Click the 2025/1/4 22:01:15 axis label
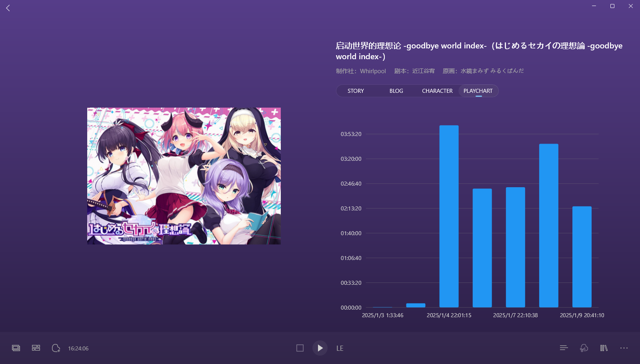The image size is (640, 364). coord(449,315)
